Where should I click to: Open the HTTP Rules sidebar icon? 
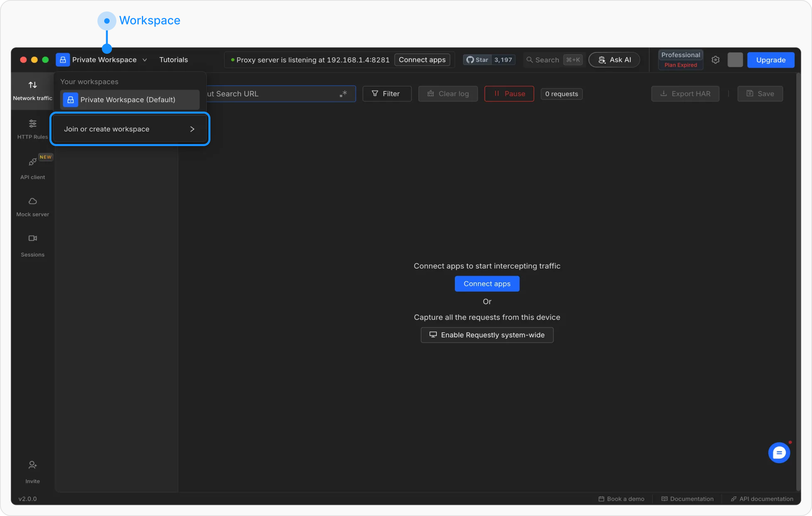32,124
